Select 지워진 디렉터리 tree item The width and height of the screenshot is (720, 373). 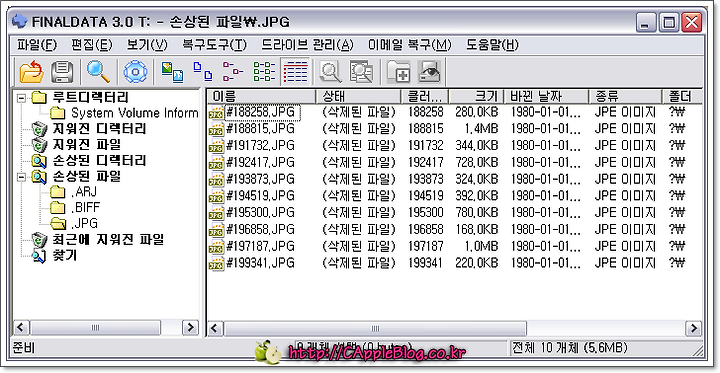tap(99, 129)
